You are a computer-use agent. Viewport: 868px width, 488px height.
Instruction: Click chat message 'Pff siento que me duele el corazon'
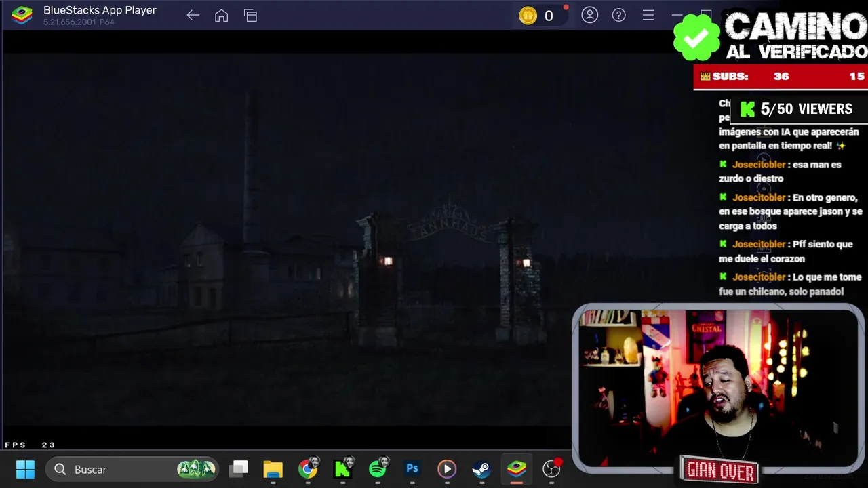click(x=786, y=251)
